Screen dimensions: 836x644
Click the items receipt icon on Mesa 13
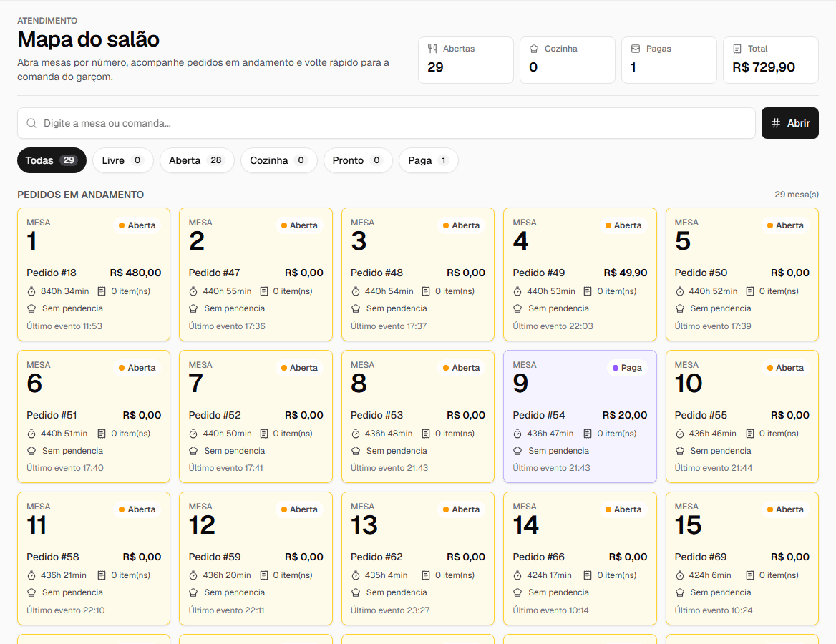(x=426, y=575)
